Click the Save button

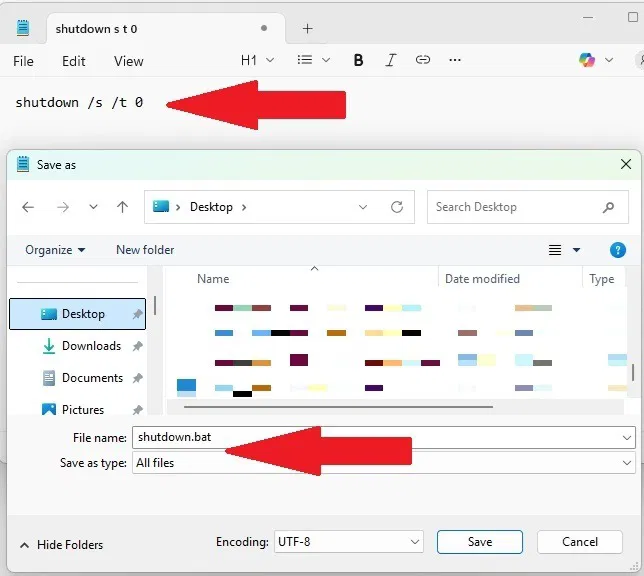[480, 542]
